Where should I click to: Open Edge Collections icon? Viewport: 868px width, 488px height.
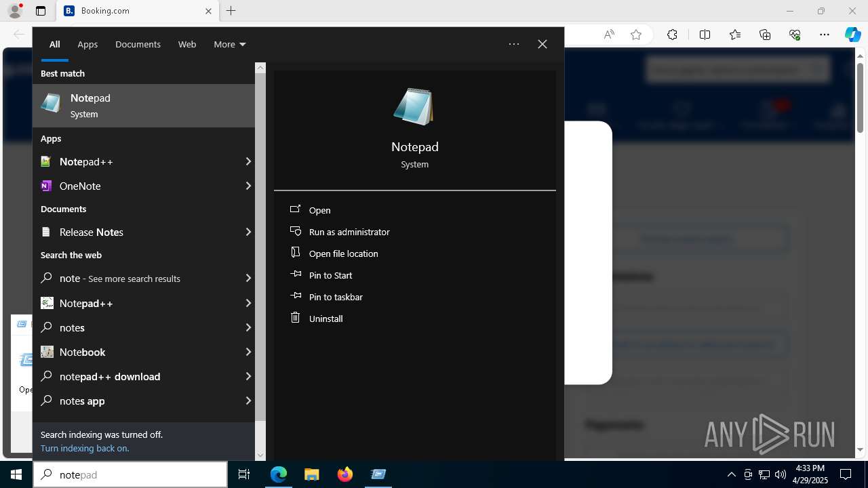click(765, 35)
